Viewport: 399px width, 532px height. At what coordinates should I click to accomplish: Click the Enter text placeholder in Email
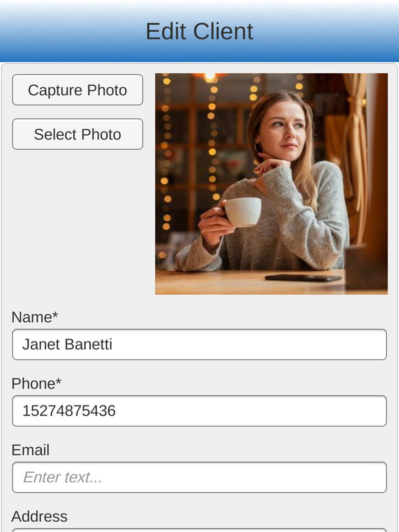[63, 477]
